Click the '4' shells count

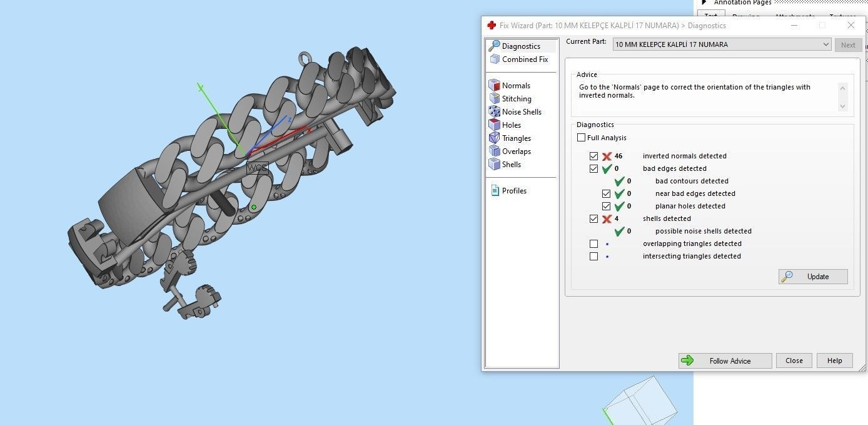click(617, 218)
